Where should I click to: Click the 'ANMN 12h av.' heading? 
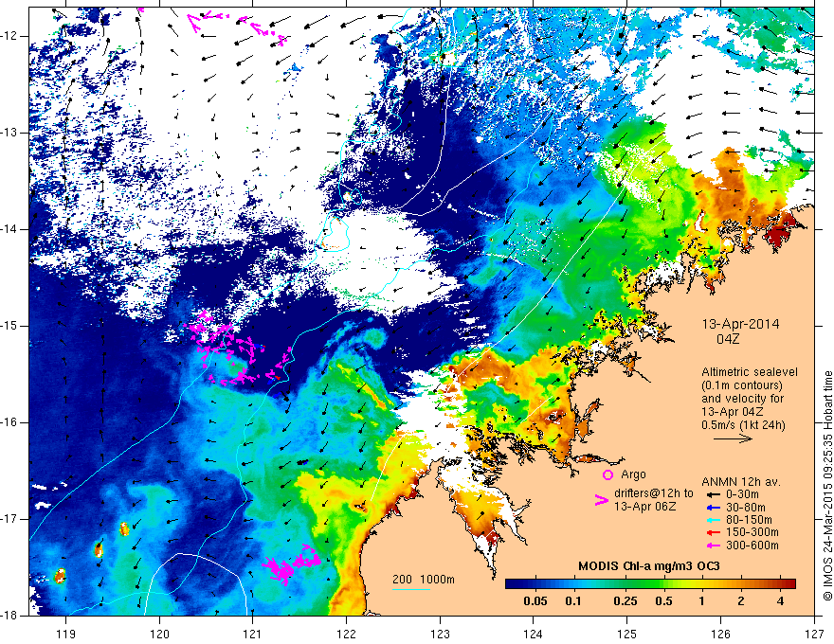741,482
